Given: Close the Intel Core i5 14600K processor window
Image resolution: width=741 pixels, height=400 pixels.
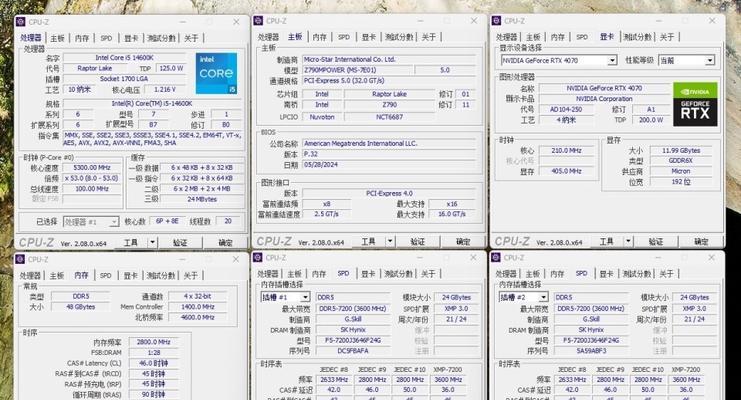Looking at the screenshot, I should coord(236,22).
